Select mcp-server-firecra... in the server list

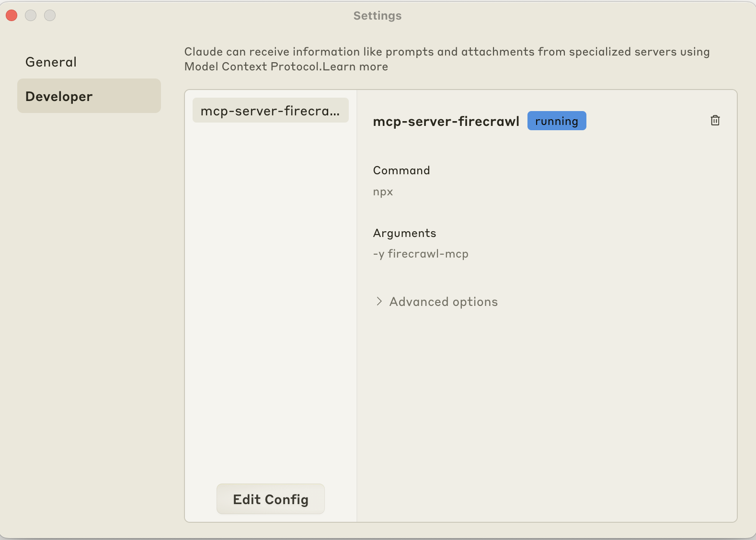[270, 110]
